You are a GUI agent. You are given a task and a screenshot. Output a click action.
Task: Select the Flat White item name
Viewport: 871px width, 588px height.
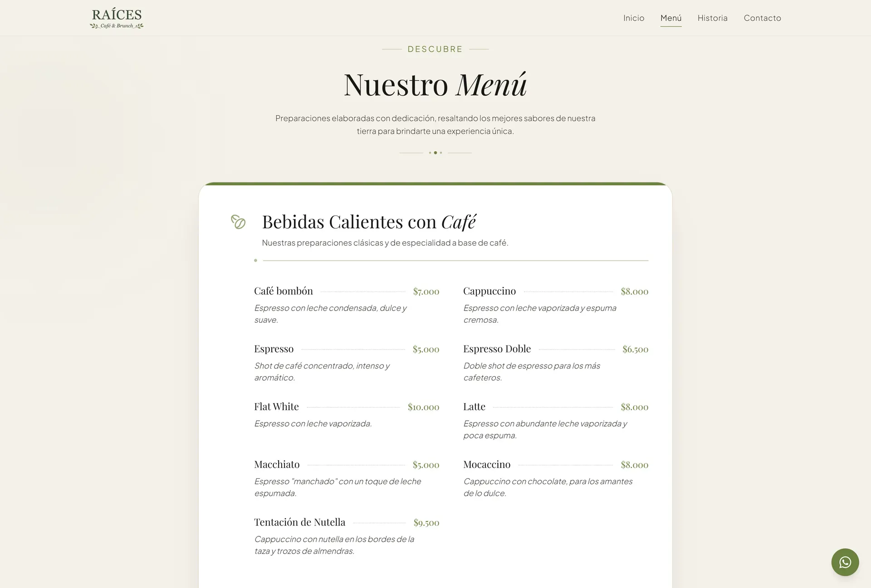[x=276, y=407]
